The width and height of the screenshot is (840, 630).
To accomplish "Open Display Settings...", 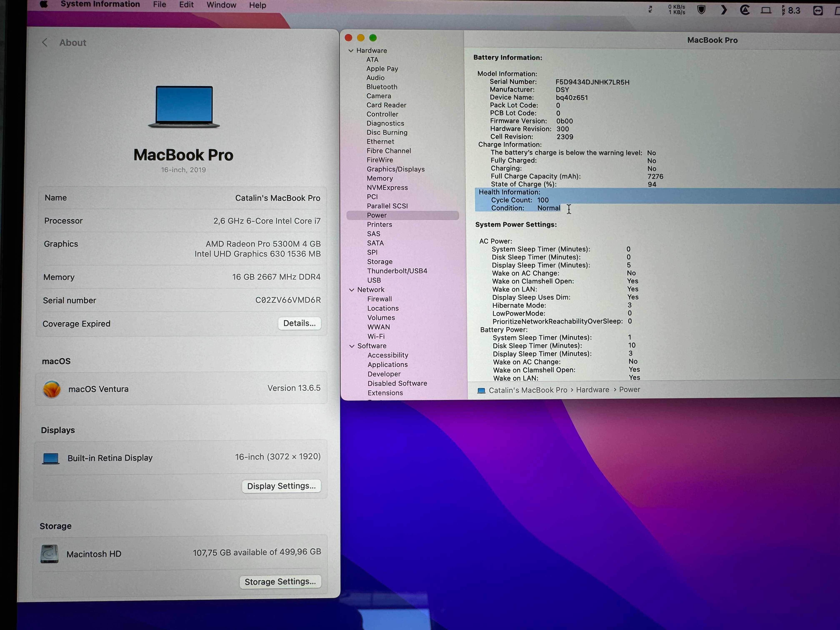I will 281,486.
